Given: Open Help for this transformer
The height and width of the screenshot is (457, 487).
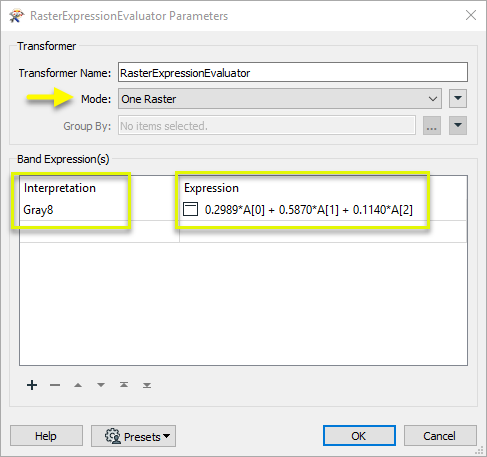Looking at the screenshot, I should point(46,436).
